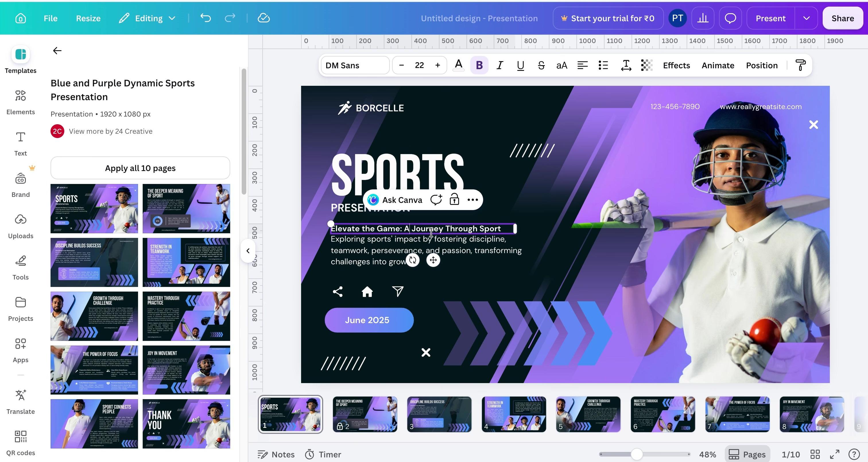The image size is (868, 462).
Task: Toggle italic formatting
Action: [500, 65]
